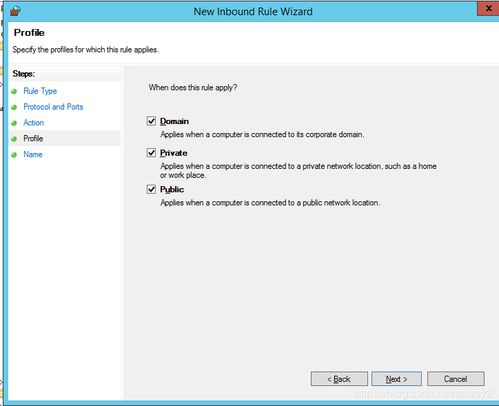Click the firewall wizard title bar icon
The image size is (499, 406).
tap(15, 11)
